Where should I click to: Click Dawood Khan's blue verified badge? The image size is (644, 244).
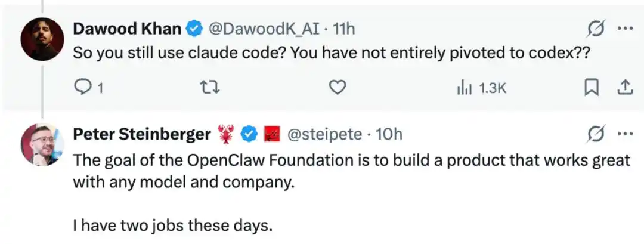194,28
